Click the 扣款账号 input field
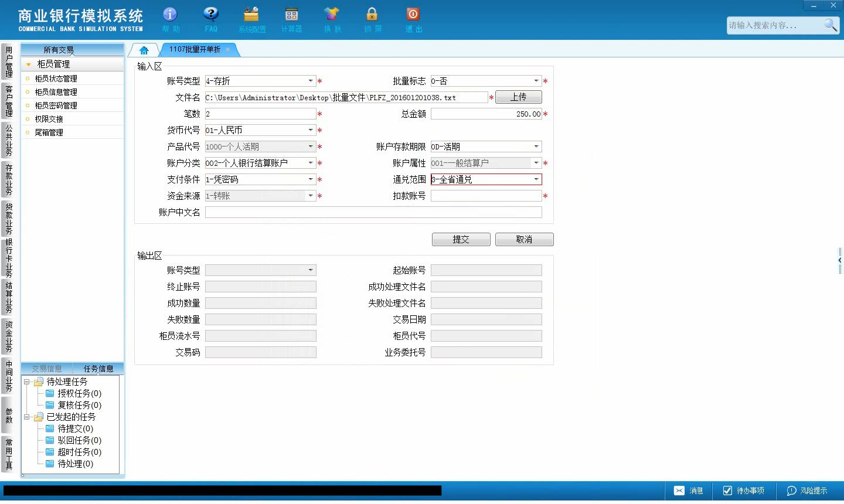844x504 pixels. pyautogui.click(x=486, y=196)
